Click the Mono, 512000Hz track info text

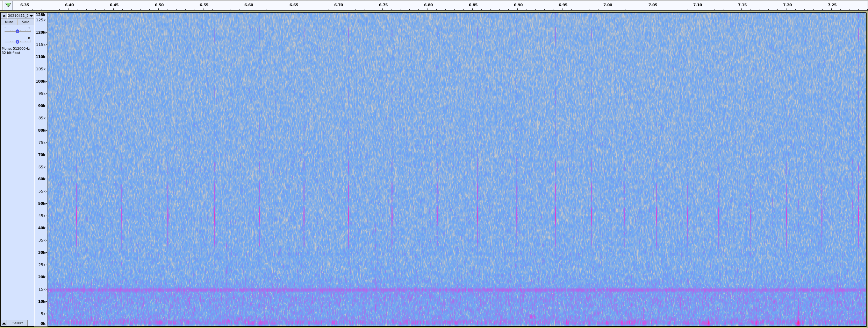pyautogui.click(x=16, y=49)
